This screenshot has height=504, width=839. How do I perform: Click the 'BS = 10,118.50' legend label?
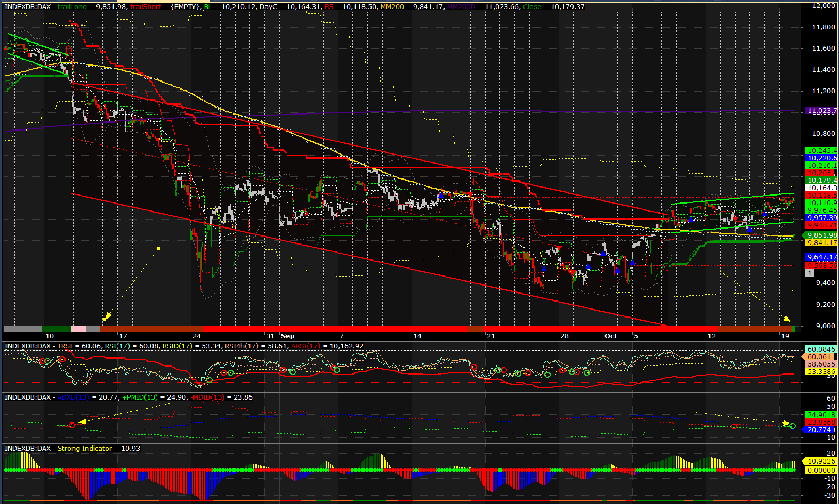pos(351,7)
